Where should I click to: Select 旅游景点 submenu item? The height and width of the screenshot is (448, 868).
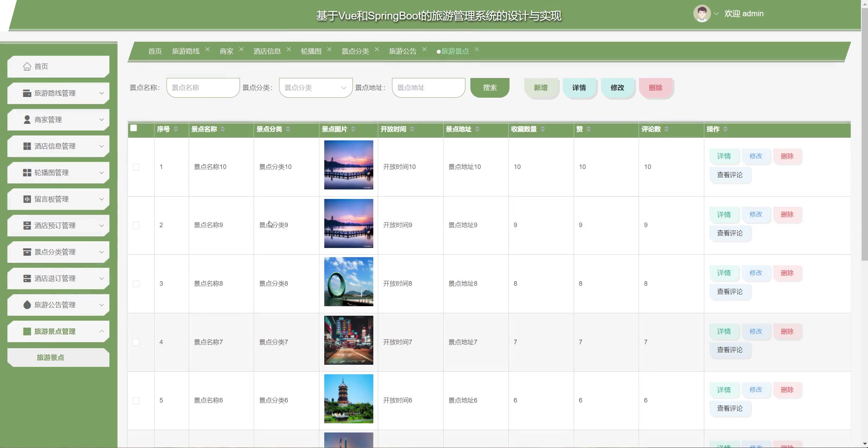click(x=50, y=357)
